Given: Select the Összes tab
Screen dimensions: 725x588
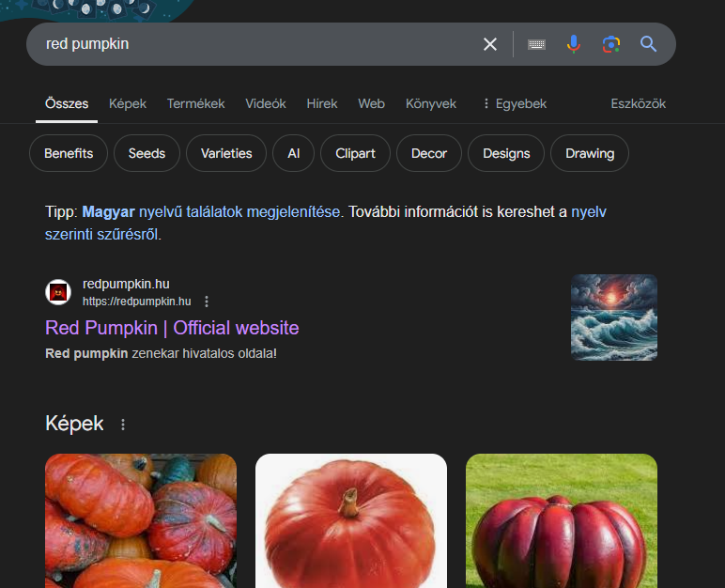Looking at the screenshot, I should point(67,103).
